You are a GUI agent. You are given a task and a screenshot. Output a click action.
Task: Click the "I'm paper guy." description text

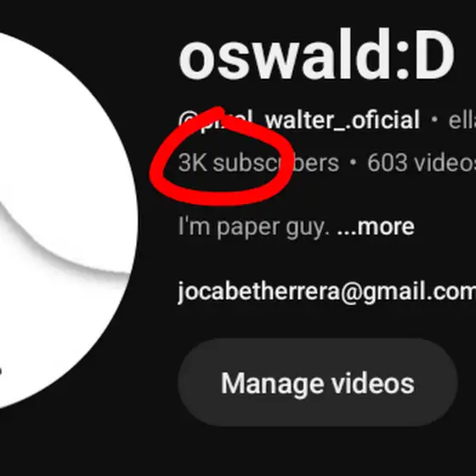[x=254, y=227]
